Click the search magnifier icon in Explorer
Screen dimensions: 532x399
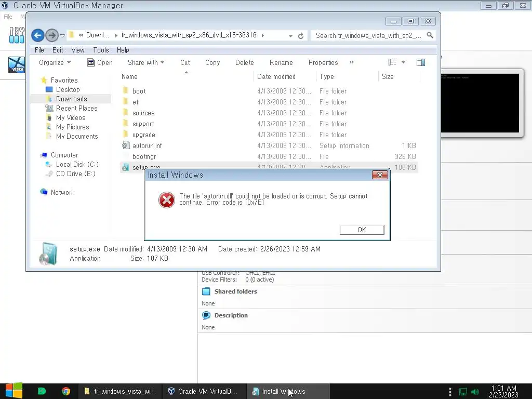pos(430,35)
